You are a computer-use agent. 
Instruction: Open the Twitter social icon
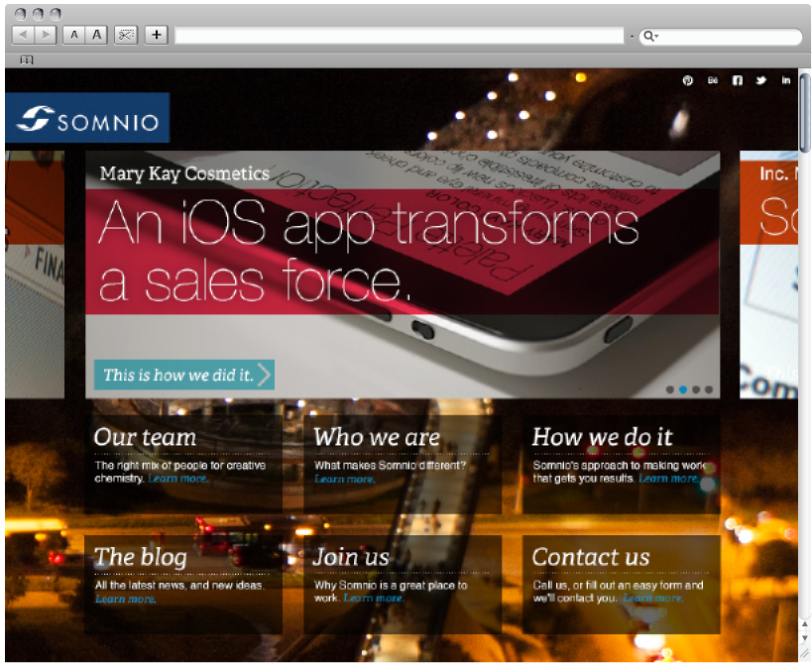(x=761, y=80)
